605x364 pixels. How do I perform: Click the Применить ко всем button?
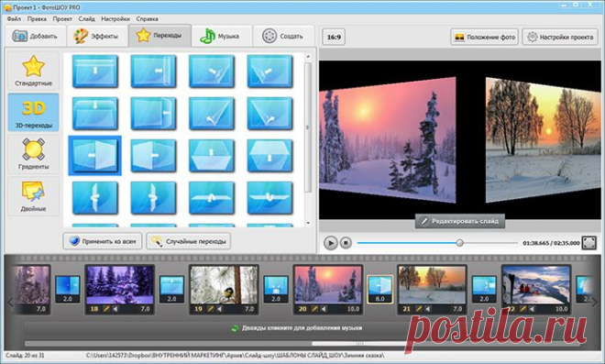103,241
